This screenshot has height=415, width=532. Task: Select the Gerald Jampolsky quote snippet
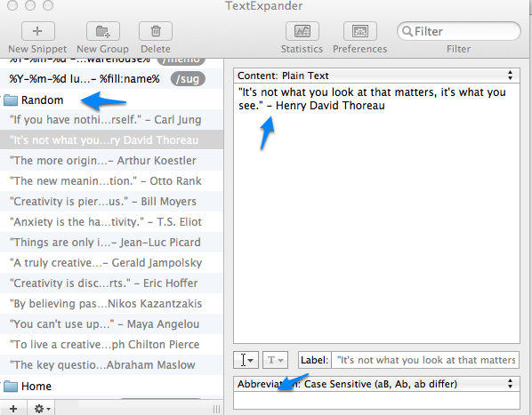click(111, 262)
